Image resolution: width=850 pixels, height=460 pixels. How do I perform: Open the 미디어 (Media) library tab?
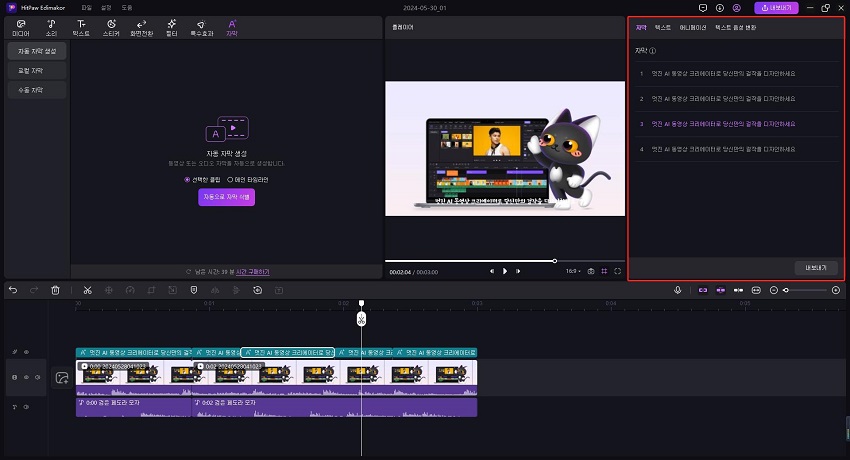[x=21, y=28]
